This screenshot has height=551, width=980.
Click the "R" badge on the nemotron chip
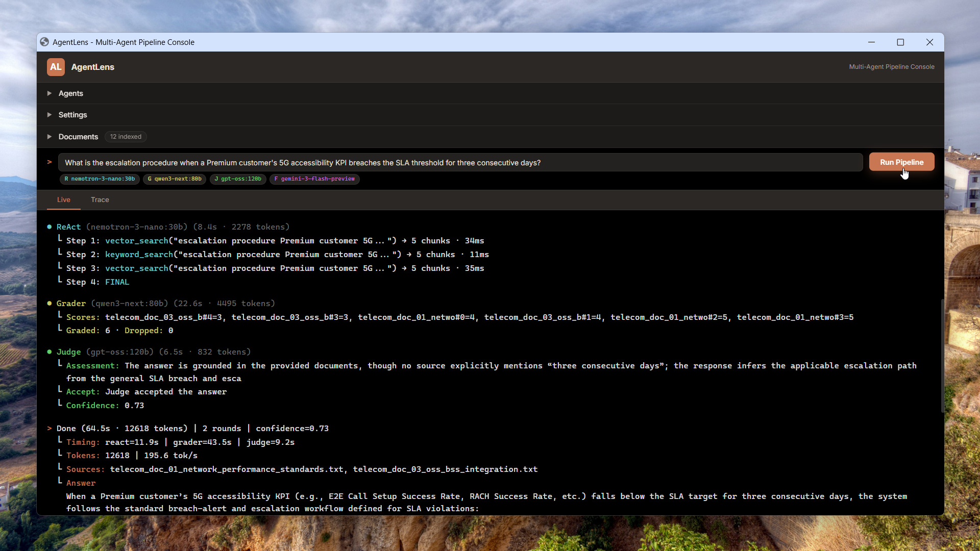coord(67,179)
